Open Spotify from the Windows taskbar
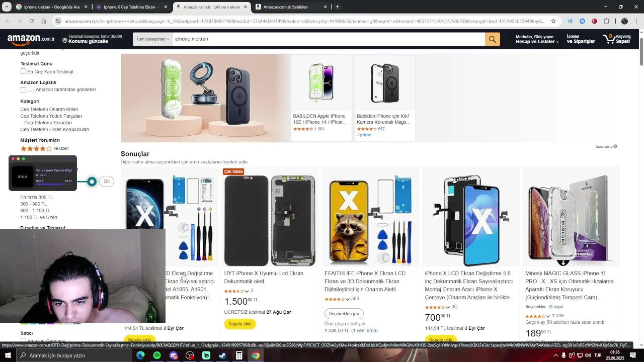Image resolution: width=644 pixels, height=362 pixels. [x=157, y=355]
